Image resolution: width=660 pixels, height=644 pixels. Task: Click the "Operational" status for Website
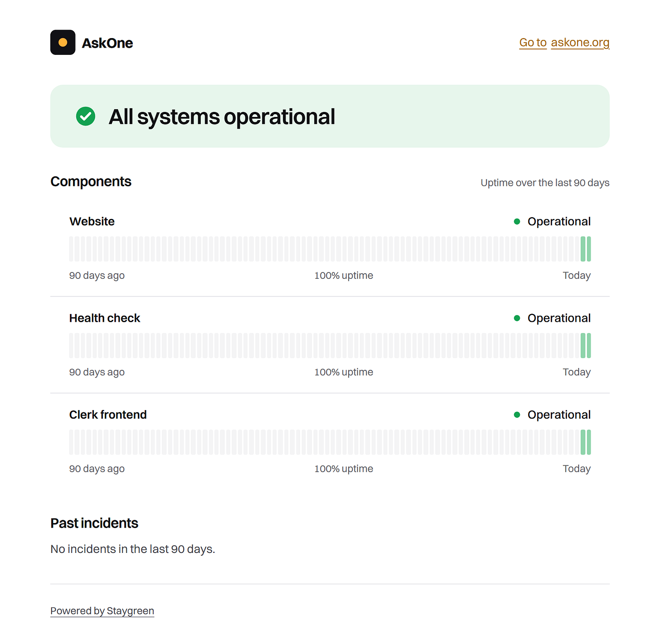[x=559, y=222]
